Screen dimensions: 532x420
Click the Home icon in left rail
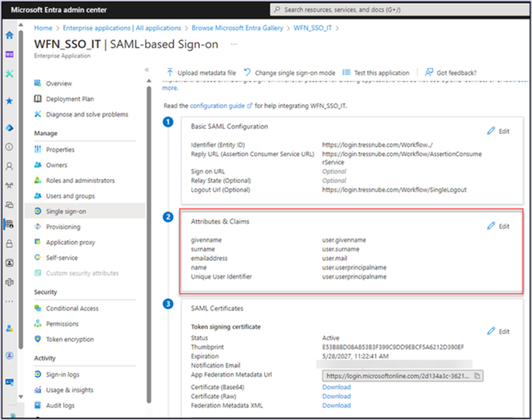click(10, 35)
